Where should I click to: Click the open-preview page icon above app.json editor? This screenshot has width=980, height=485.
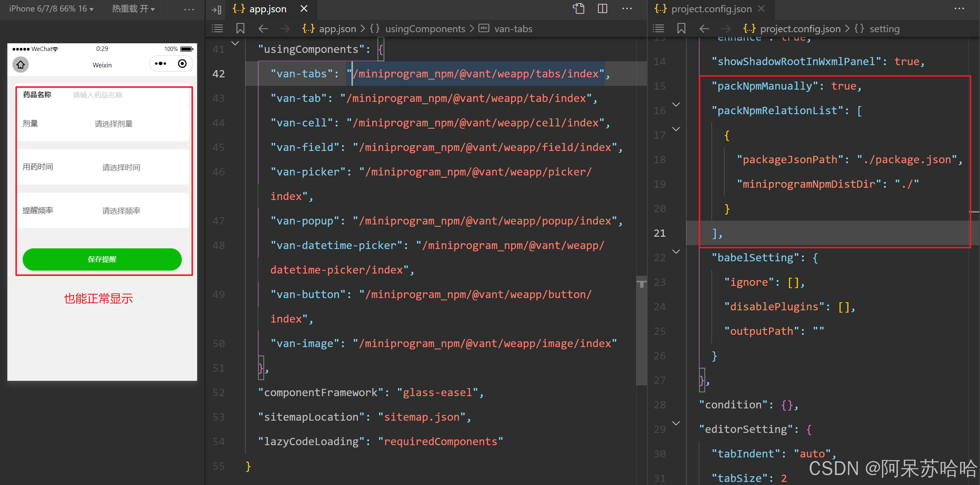click(x=579, y=8)
